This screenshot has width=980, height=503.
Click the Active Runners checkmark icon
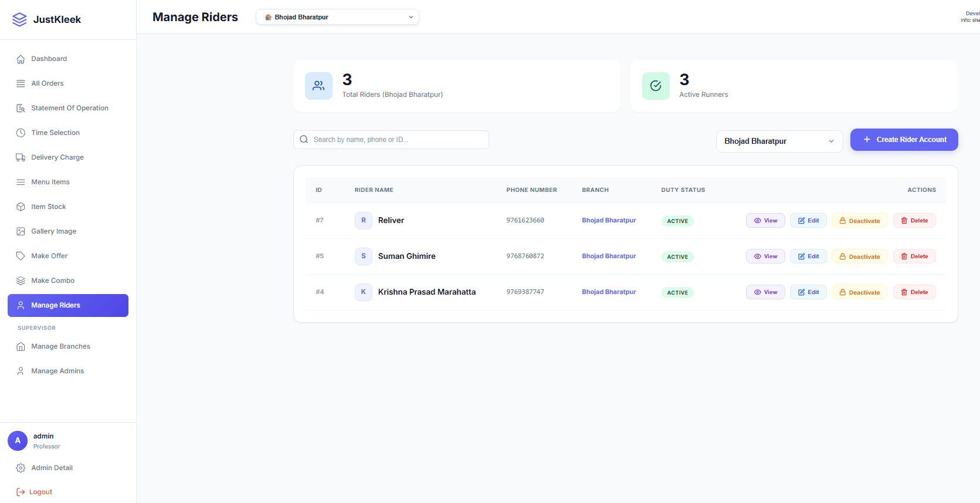pos(656,86)
